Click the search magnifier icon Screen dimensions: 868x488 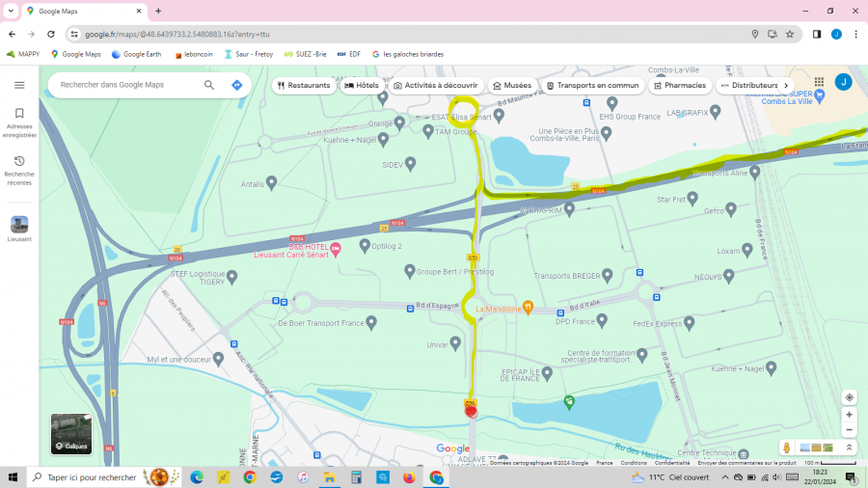(x=209, y=85)
